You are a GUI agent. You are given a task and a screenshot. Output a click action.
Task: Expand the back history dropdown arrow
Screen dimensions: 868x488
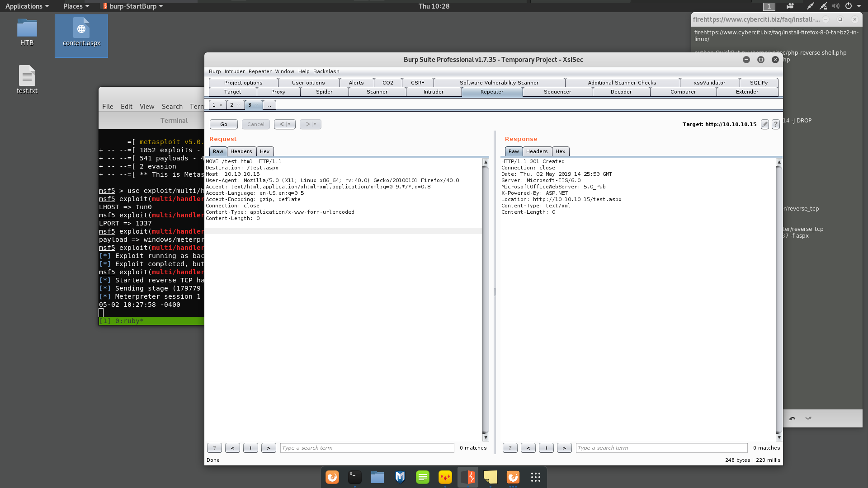point(289,124)
